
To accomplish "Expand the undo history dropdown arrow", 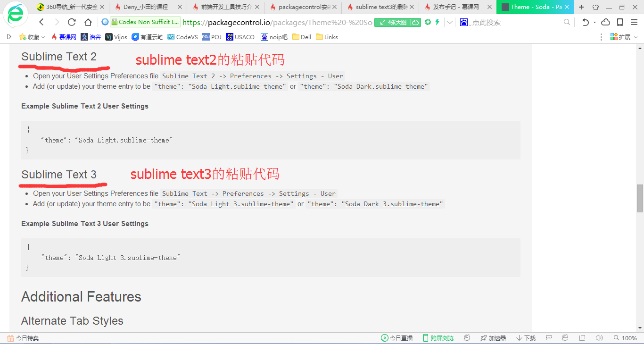I will coord(595,22).
